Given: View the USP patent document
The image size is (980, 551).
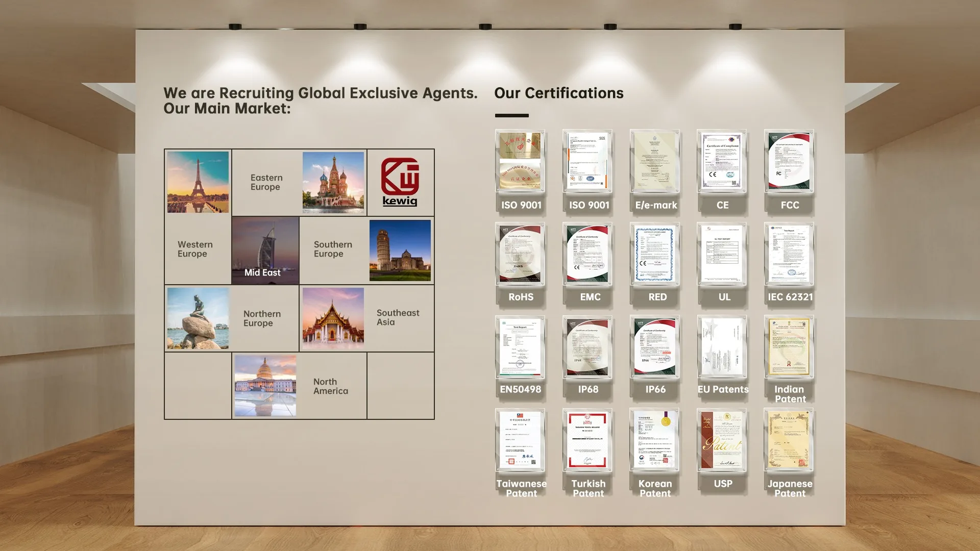Looking at the screenshot, I should coord(722,440).
